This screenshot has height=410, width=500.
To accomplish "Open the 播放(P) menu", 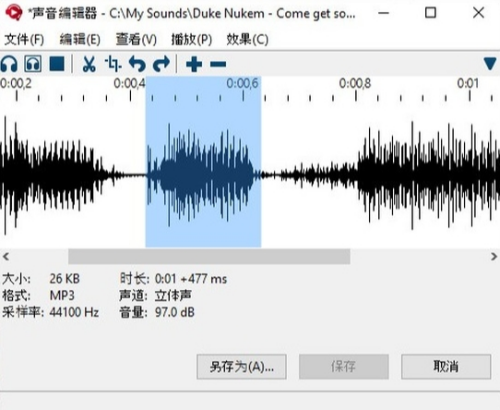I will click(x=192, y=39).
